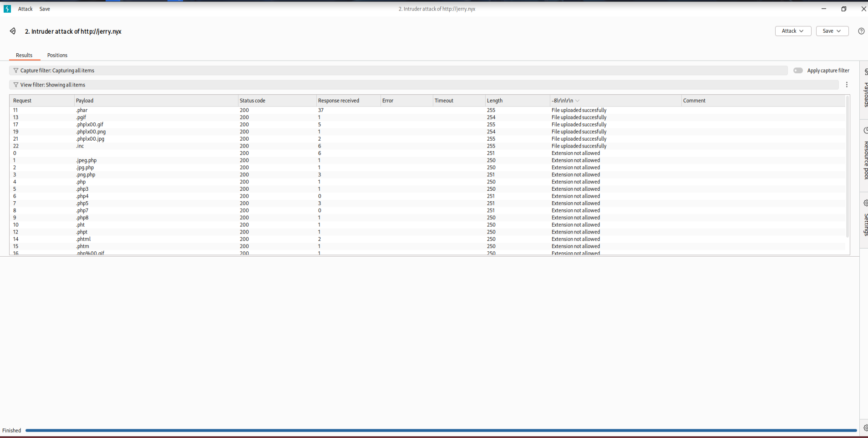Switch to the Positions tab

(x=57, y=55)
